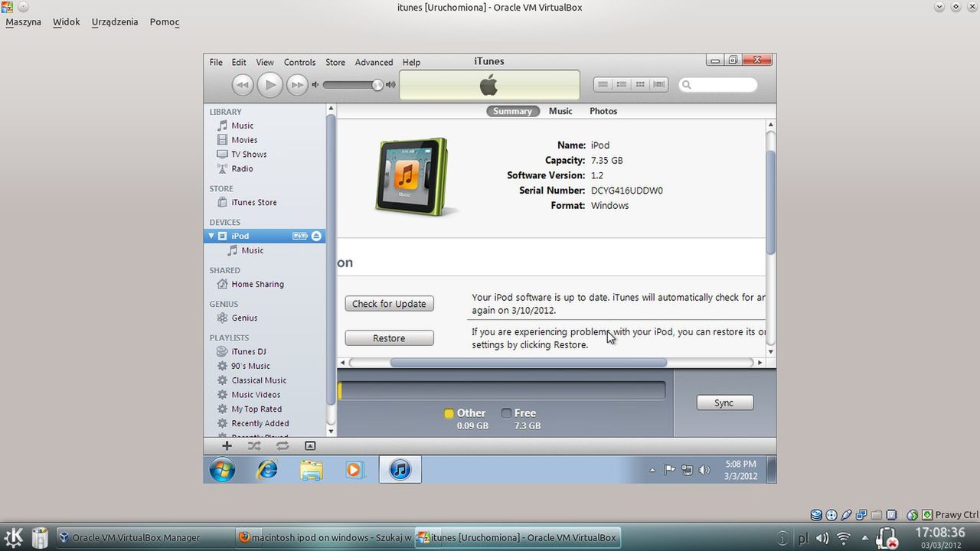This screenshot has height=551, width=980.
Task: Select the My Top Rated playlist
Action: coord(256,409)
